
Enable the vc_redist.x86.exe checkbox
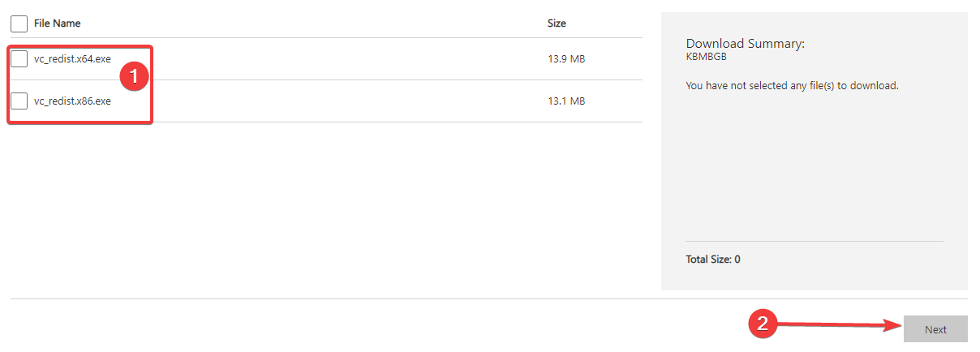point(19,101)
